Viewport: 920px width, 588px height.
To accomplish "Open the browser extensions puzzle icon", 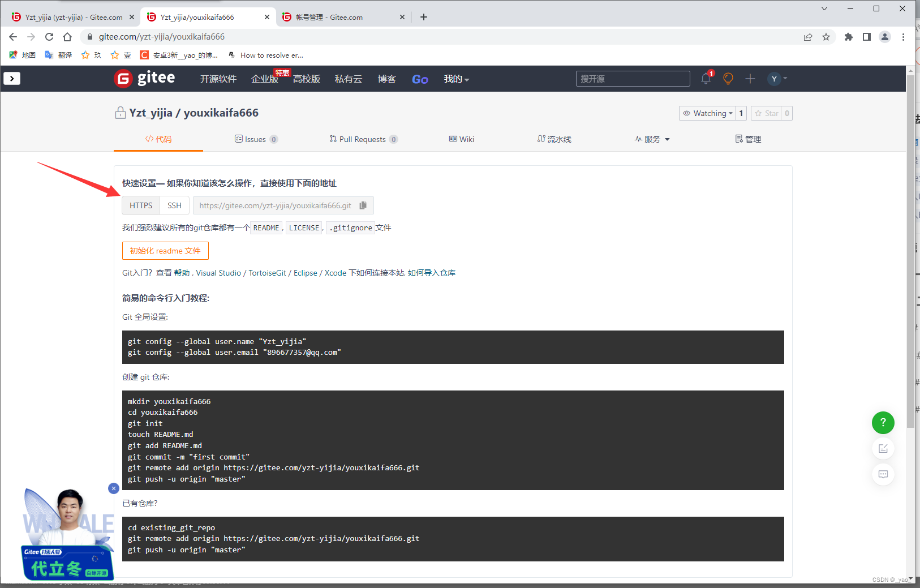I will 848,37.
